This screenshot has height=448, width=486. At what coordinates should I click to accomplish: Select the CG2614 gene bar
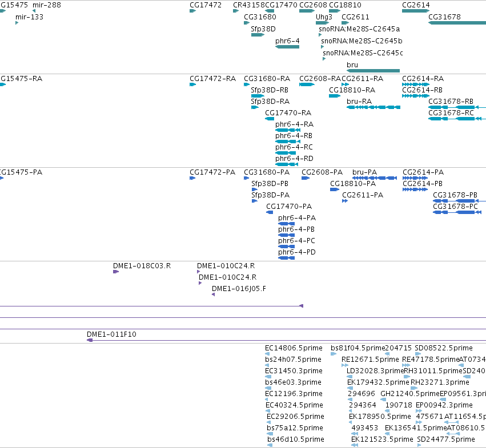pos(416,11)
